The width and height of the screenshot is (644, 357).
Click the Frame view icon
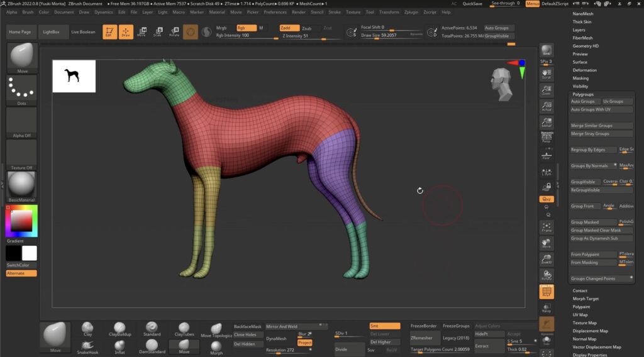pos(547,227)
